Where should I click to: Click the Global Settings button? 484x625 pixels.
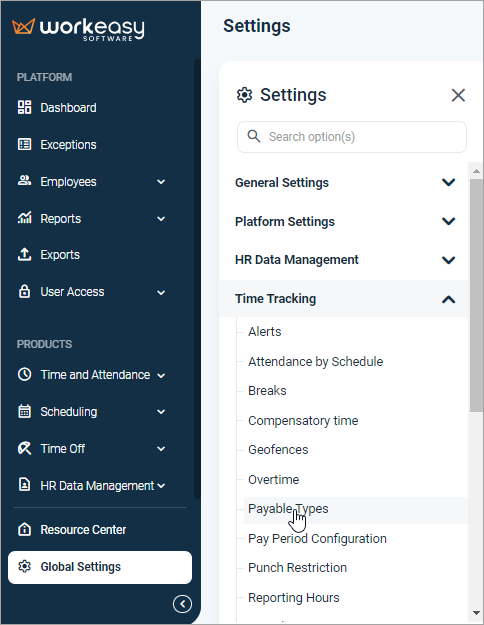[100, 567]
